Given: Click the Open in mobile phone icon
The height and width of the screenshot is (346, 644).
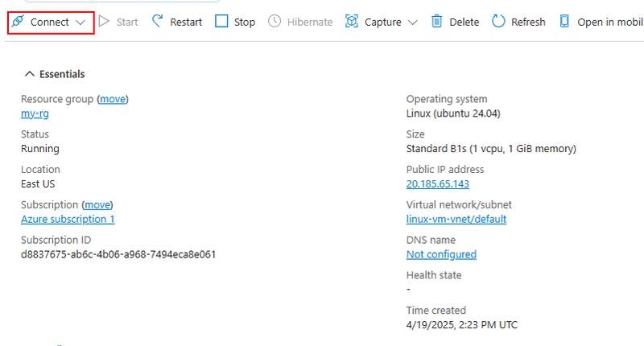Looking at the screenshot, I should pyautogui.click(x=564, y=22).
